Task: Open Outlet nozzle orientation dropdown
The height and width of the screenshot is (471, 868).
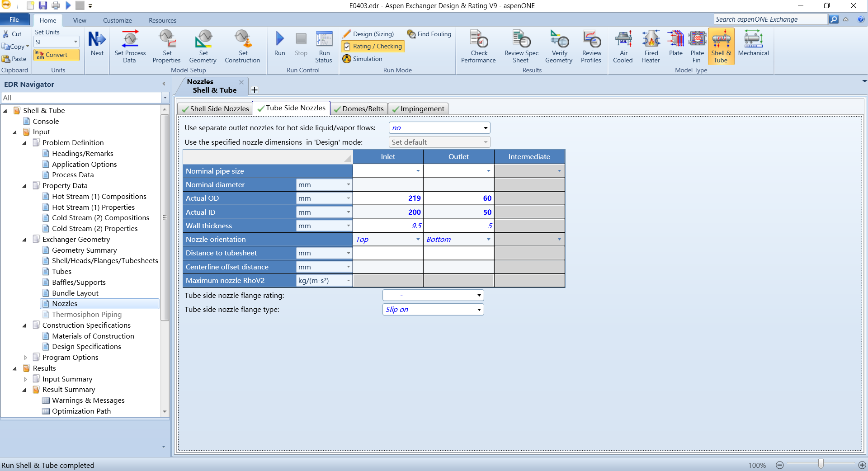Action: (x=489, y=239)
